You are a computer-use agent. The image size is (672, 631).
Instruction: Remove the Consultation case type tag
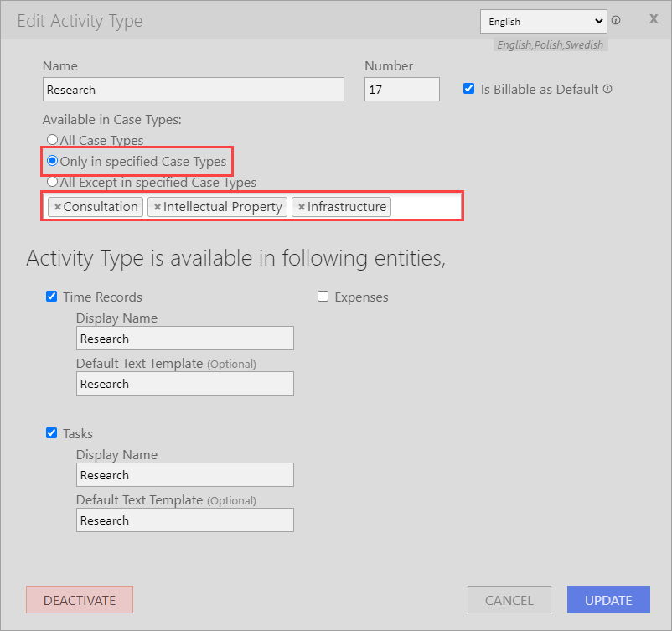click(x=58, y=207)
